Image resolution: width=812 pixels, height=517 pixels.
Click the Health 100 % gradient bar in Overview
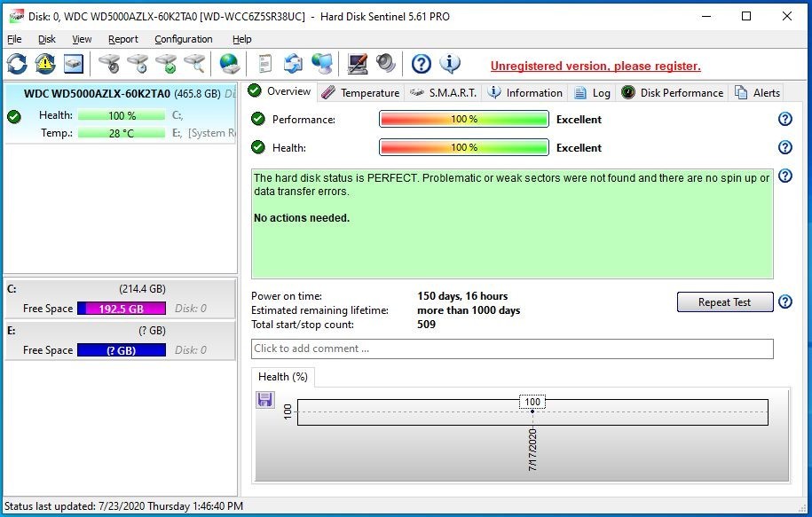coord(464,147)
